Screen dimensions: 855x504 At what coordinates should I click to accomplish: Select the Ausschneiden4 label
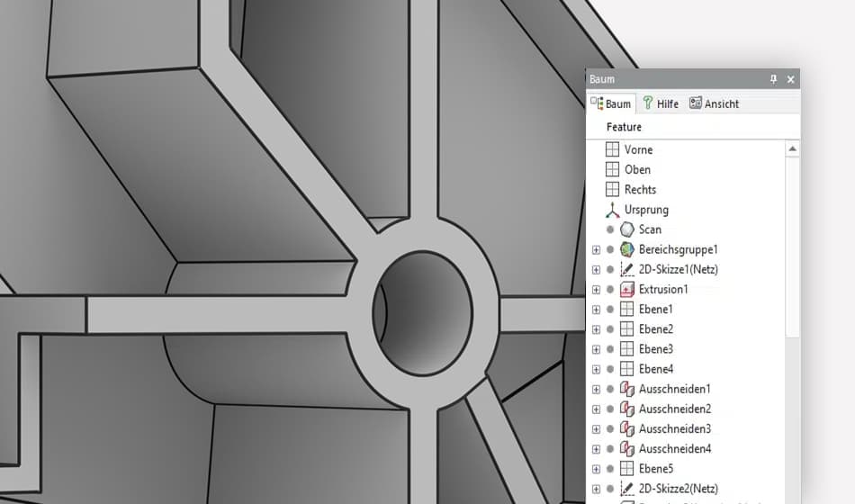click(674, 448)
